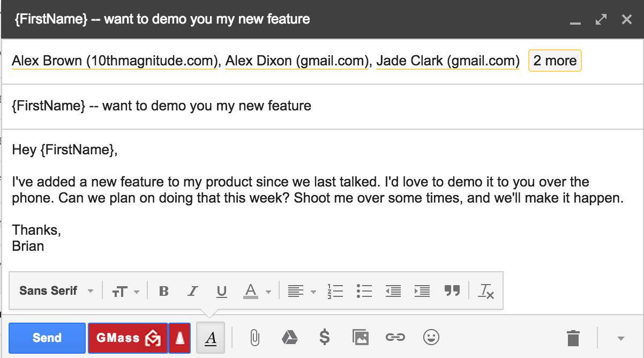Discard the draft with the trash icon
644x358 pixels.
(x=573, y=338)
